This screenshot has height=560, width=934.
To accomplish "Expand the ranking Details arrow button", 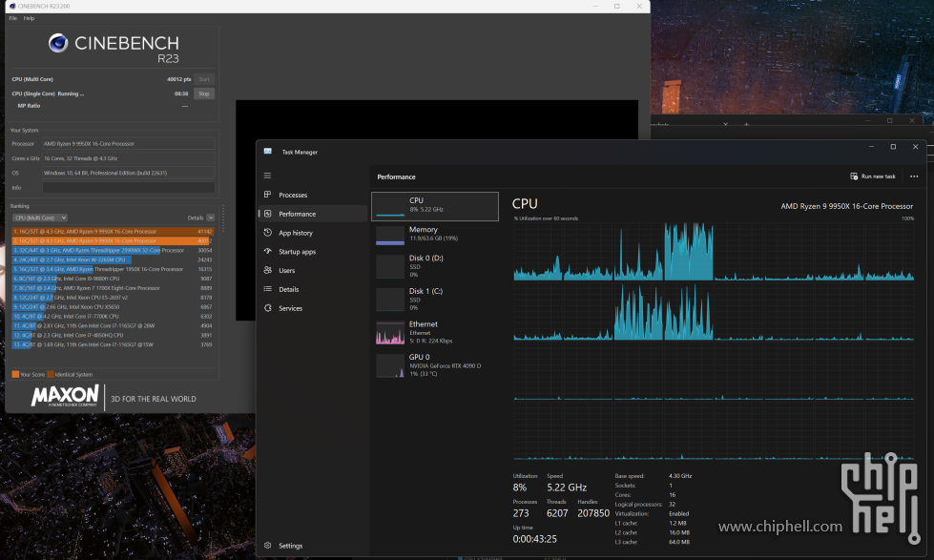I will coord(210,218).
